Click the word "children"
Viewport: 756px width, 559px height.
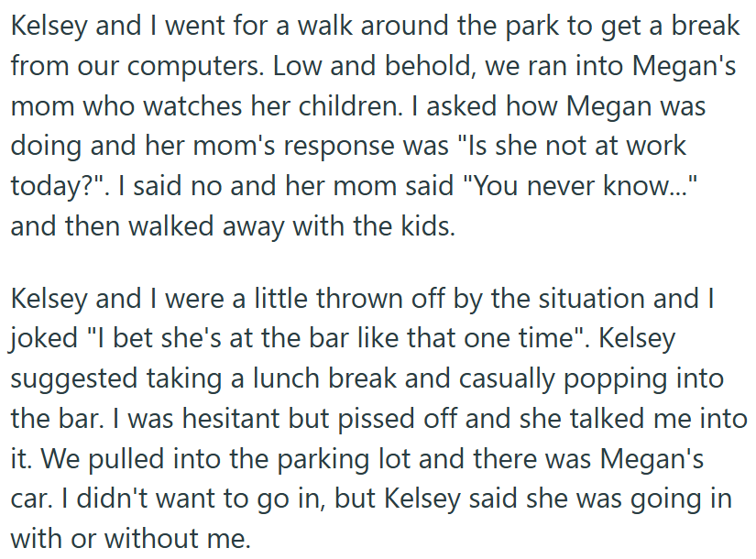click(327, 106)
